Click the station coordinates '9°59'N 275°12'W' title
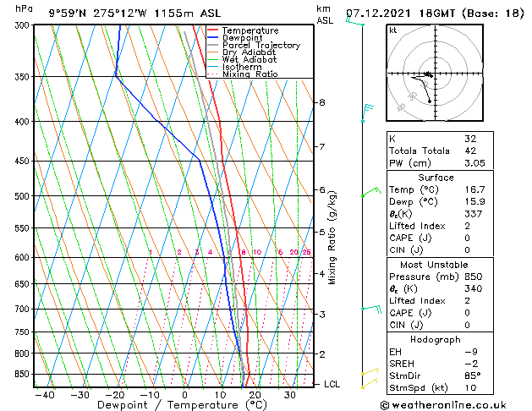532x411 pixels. pos(98,14)
